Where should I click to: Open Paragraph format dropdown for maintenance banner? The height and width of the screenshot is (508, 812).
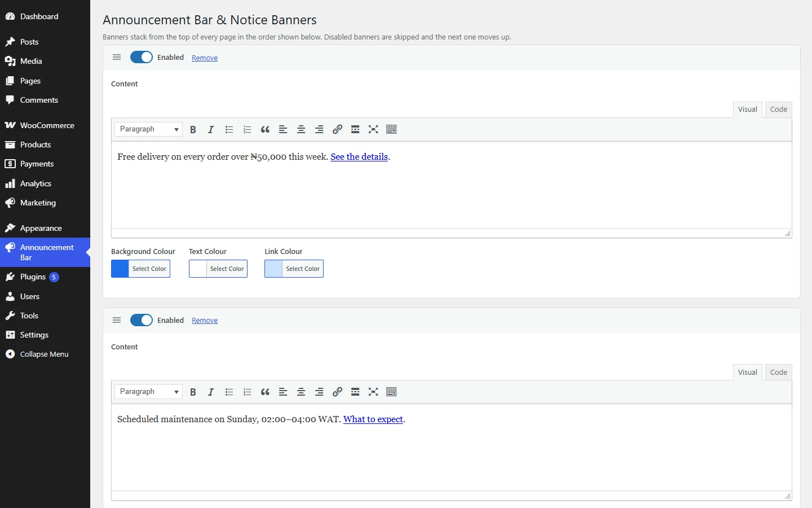148,392
